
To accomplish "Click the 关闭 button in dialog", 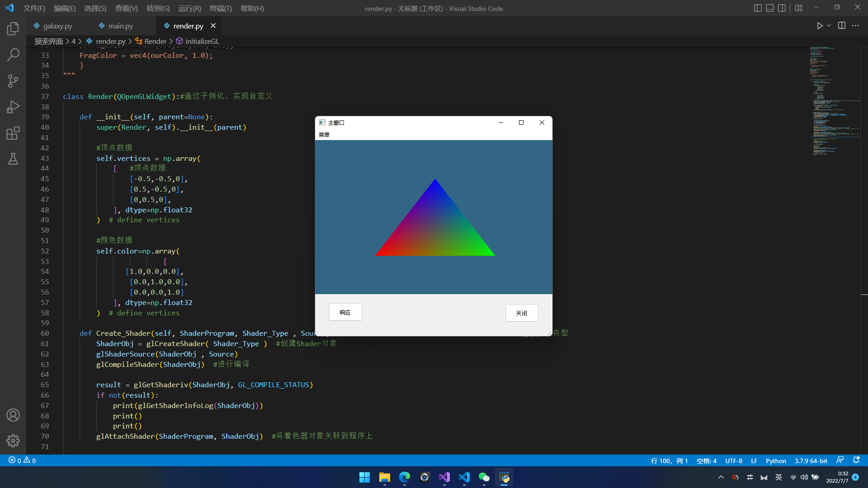I will tap(521, 313).
